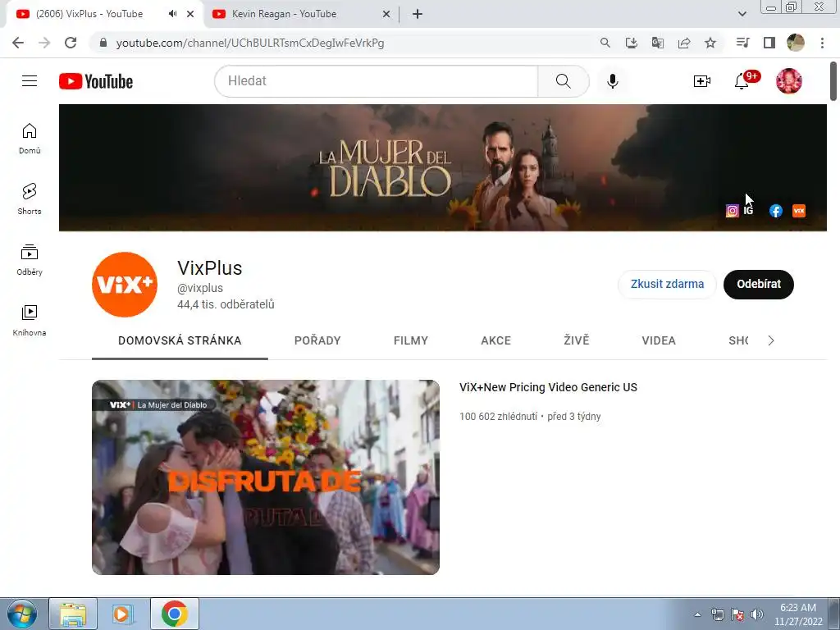Screen dimensions: 840x630
Task: Open Knihovna library in sidebar
Action: tap(30, 320)
